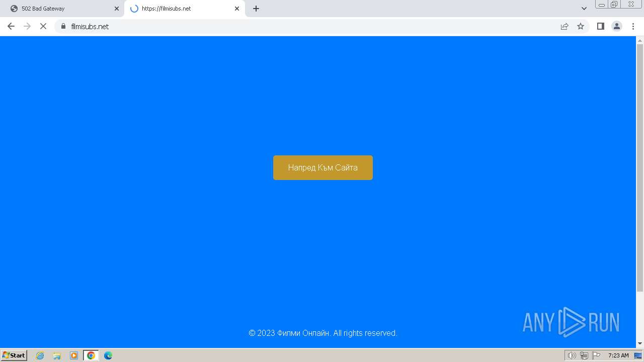Image resolution: width=644 pixels, height=362 pixels.
Task: Open the Windows Start menu
Action: pyautogui.click(x=14, y=355)
